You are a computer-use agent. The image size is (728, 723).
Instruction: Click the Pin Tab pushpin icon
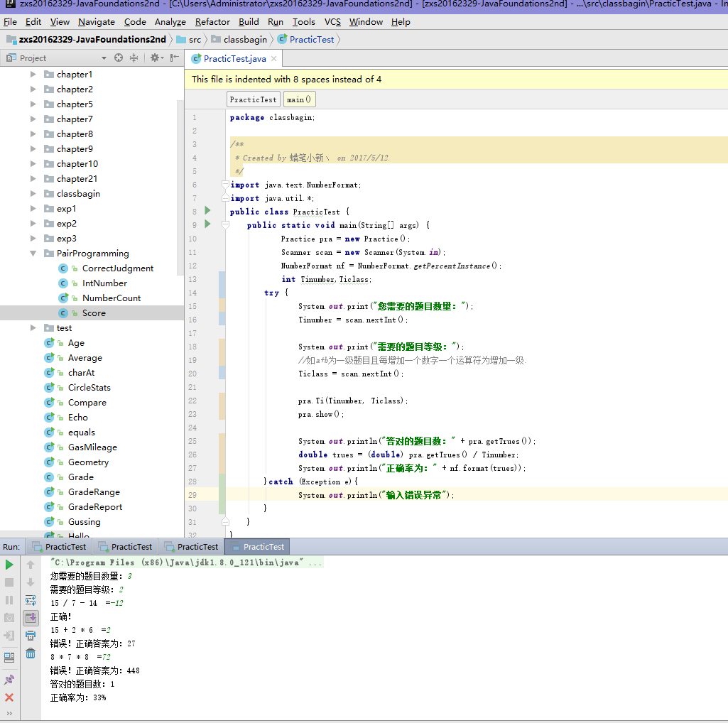coord(9,680)
